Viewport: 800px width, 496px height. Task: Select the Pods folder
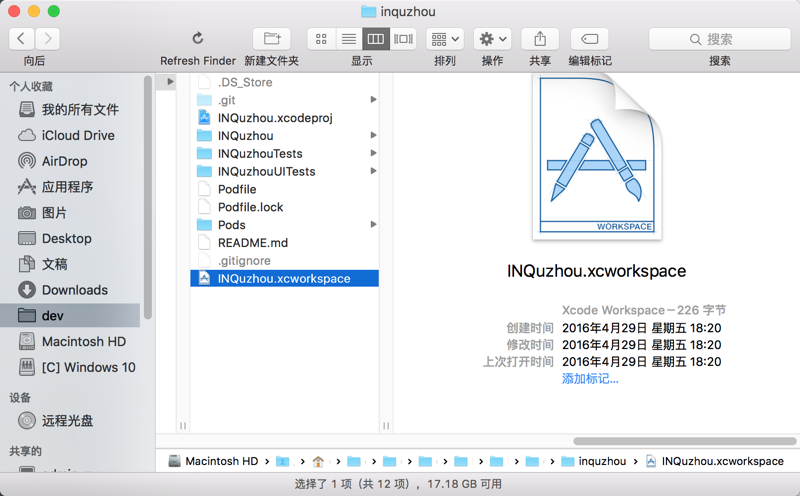click(x=285, y=225)
